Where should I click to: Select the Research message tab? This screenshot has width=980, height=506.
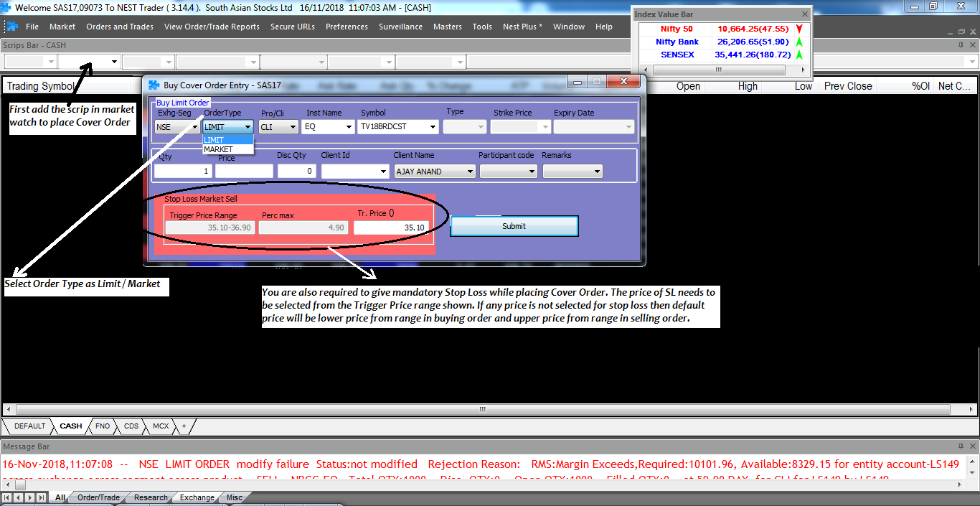coord(151,497)
